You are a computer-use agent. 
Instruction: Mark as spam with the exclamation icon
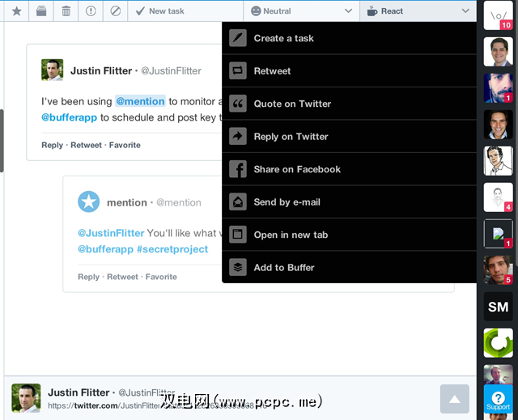pos(91,11)
